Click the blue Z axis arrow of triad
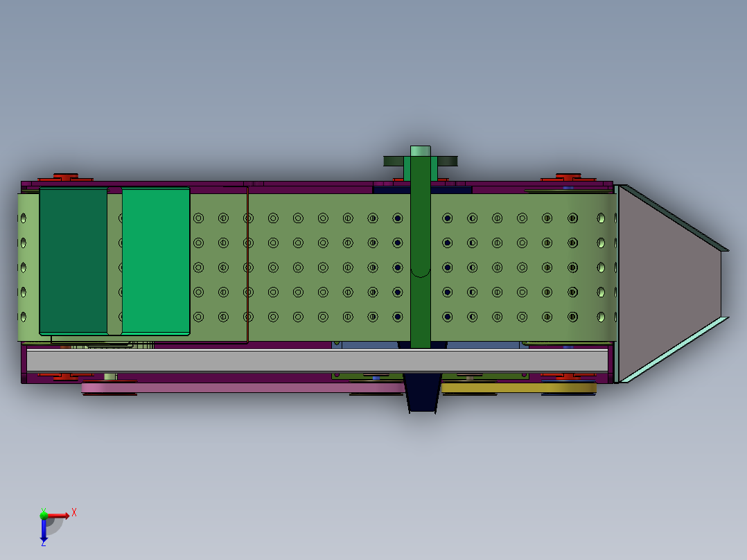Screen dimensions: 747x560 (x=44, y=530)
